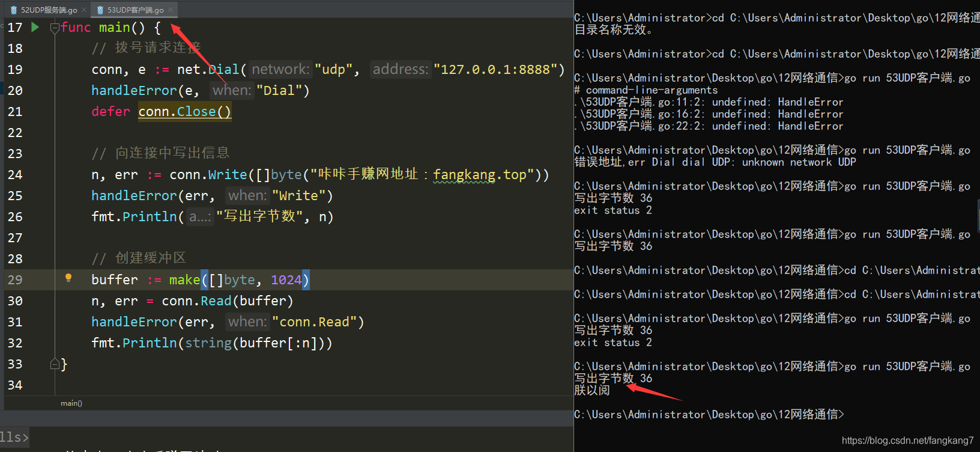The width and height of the screenshot is (980, 452).
Task: Click string(buffer[:n]) on line 32
Action: (x=255, y=343)
